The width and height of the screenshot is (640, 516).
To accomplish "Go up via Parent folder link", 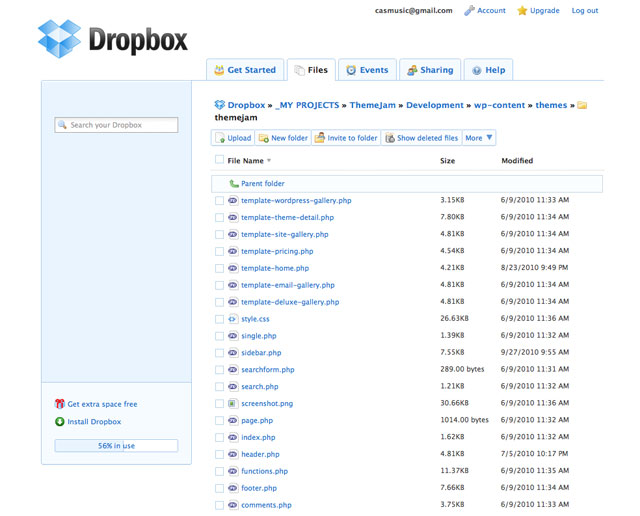I will click(263, 184).
